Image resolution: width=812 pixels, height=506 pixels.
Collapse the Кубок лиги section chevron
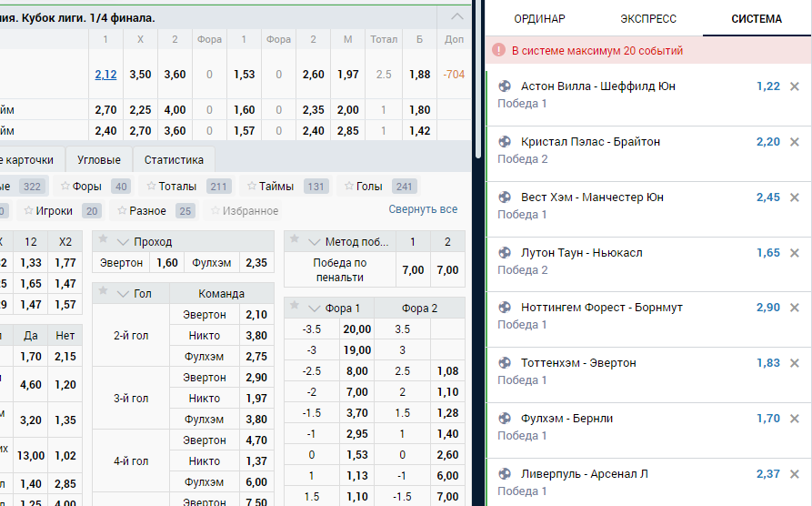coord(456,16)
